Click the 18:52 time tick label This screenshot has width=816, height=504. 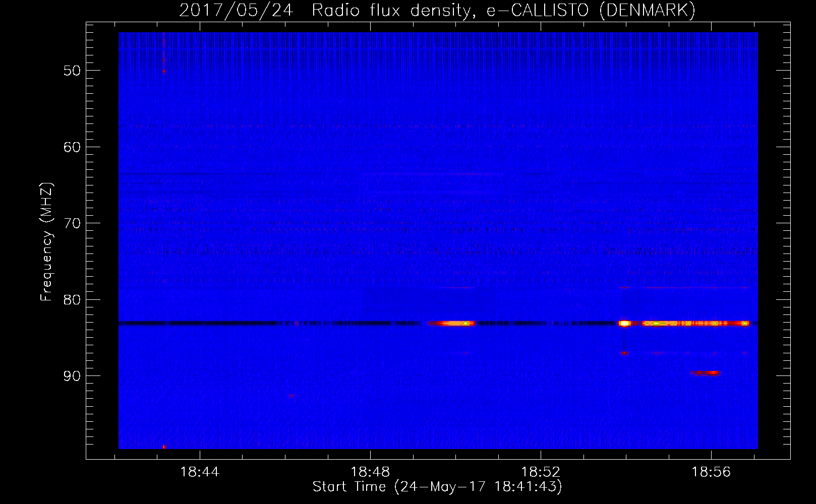point(541,472)
